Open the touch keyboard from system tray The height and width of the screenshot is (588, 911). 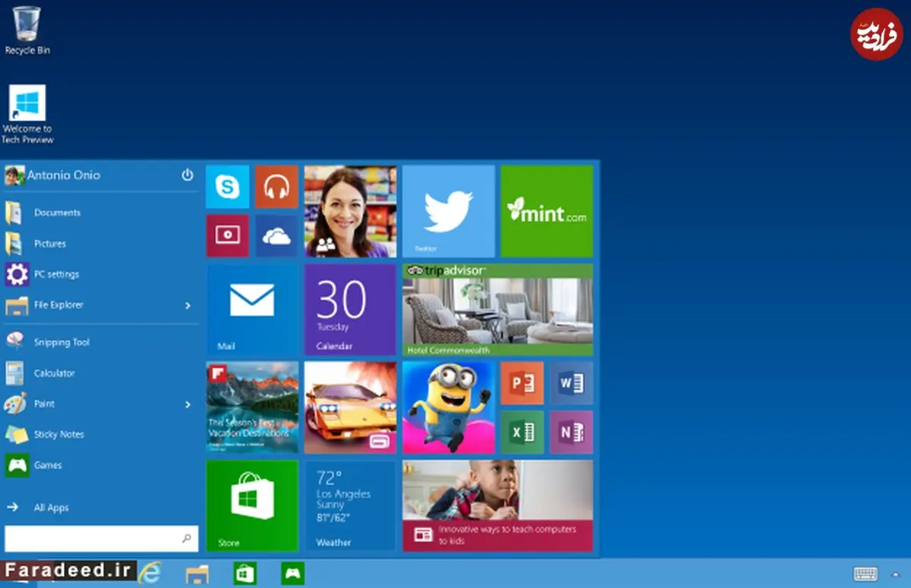click(865, 574)
